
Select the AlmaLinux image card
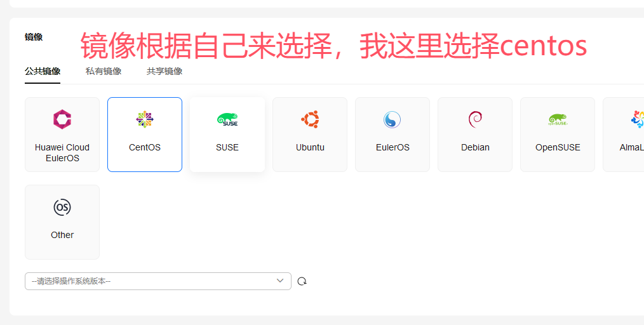pos(624,135)
